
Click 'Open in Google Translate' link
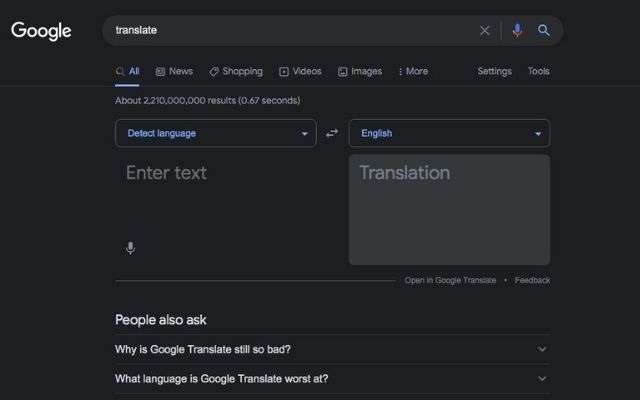(x=450, y=280)
